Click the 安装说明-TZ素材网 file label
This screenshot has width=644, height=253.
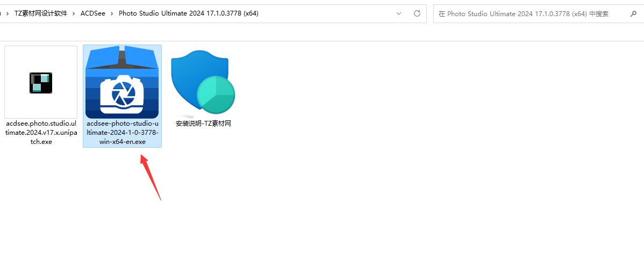click(203, 123)
